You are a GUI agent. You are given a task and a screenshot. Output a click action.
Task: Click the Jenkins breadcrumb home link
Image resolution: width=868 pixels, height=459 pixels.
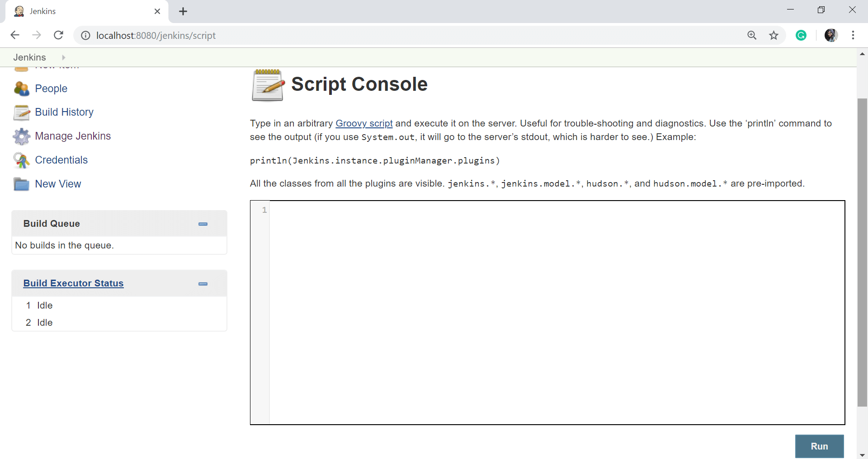click(x=29, y=57)
